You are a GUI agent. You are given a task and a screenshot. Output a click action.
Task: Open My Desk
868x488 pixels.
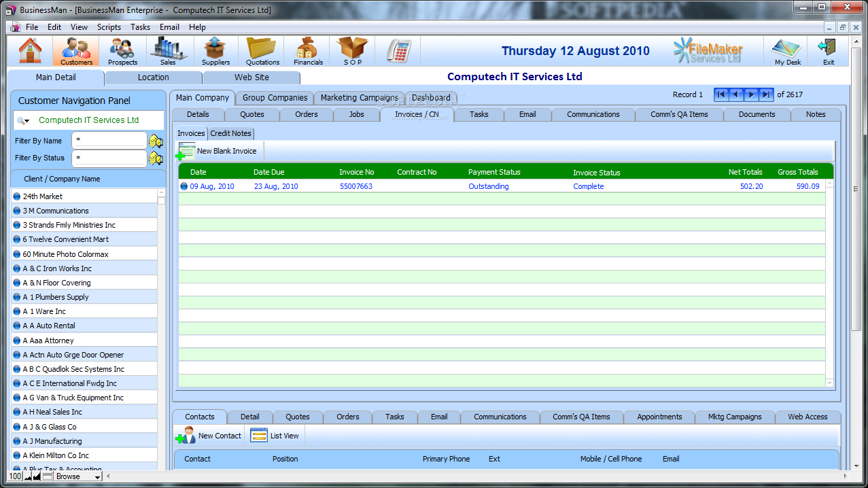point(788,51)
